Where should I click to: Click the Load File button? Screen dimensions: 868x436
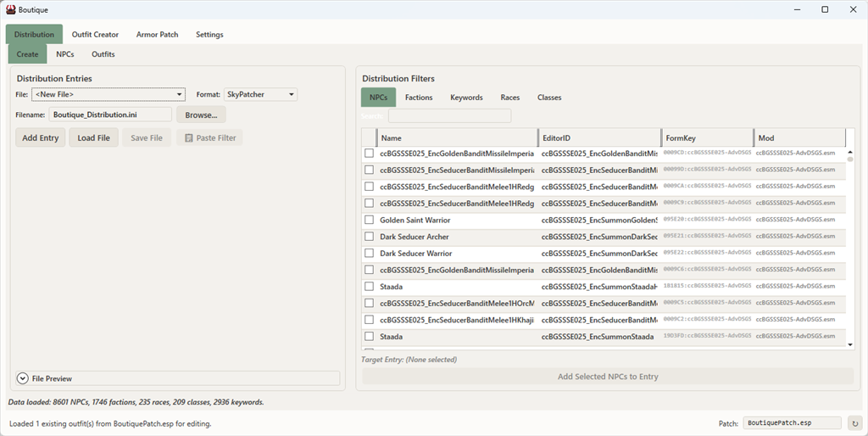pyautogui.click(x=93, y=137)
